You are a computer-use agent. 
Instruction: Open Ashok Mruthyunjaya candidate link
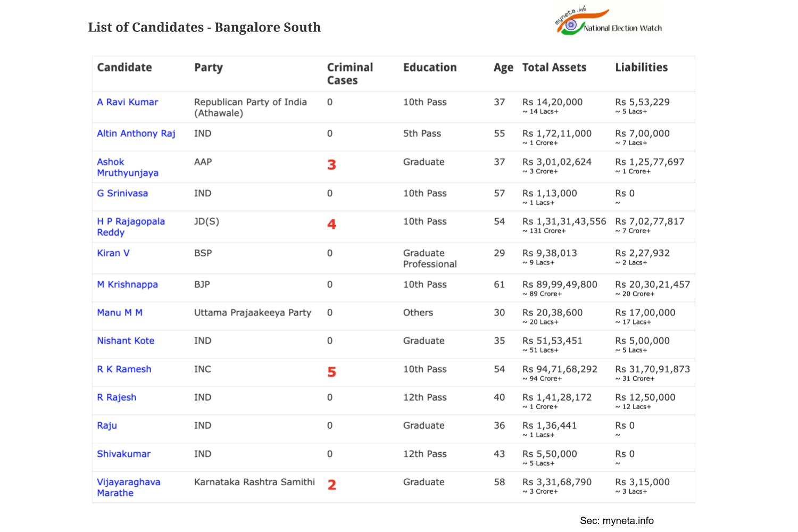[x=128, y=167]
